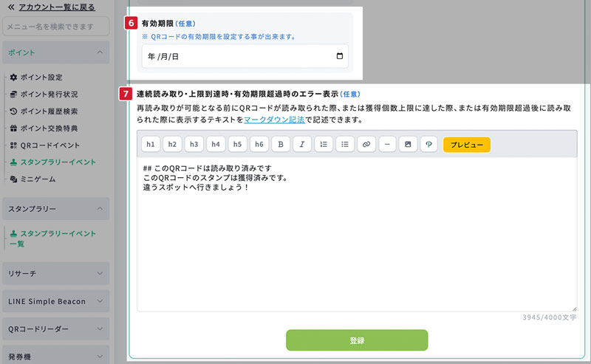Screen dimensions: 591x364
Task: Click the menu name search field
Action: coord(56,27)
